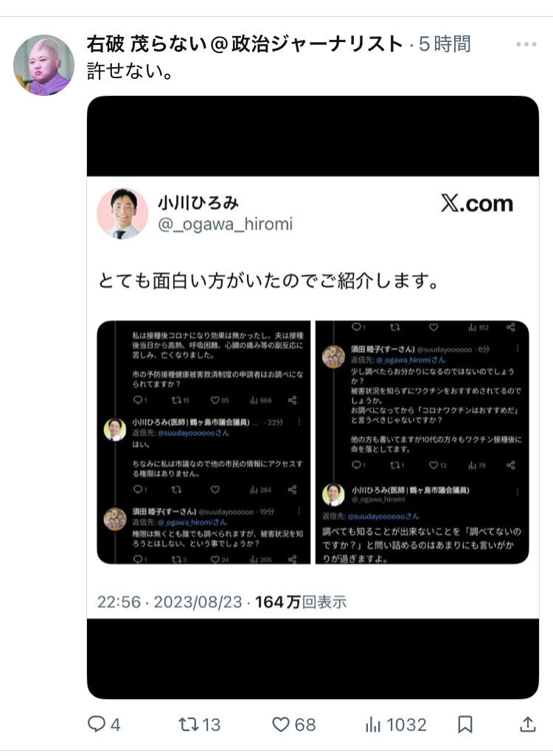Image resolution: width=553 pixels, height=756 pixels.
Task: Click the tweet text 許せない。
Action: pyautogui.click(x=130, y=72)
